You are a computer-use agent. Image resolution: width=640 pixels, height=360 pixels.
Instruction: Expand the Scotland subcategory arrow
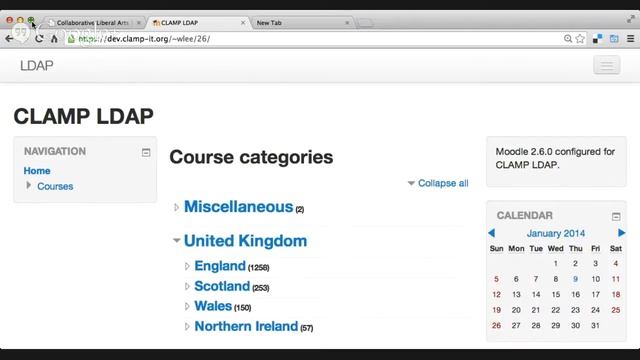187,286
